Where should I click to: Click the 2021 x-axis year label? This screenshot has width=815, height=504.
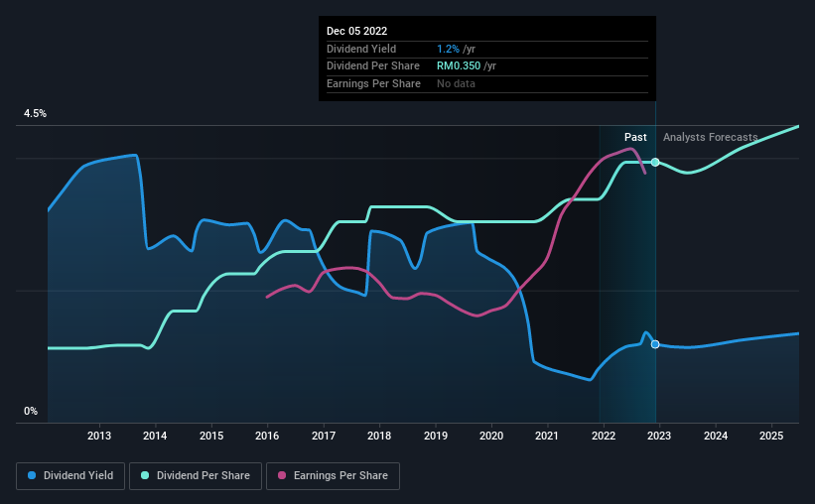tap(547, 436)
